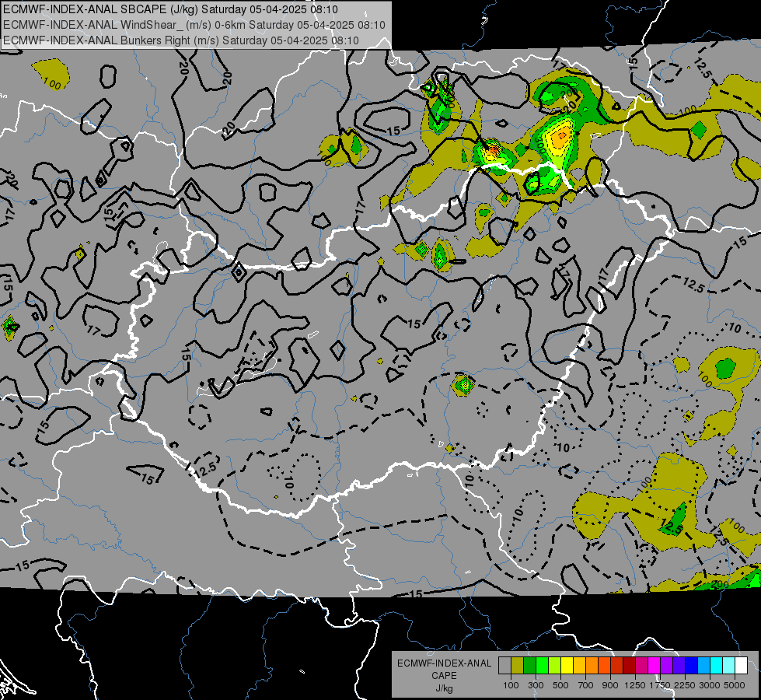Viewport: 761px width, 700px height.
Task: Select the gray swatch in CAPE legend
Action: pos(504,666)
